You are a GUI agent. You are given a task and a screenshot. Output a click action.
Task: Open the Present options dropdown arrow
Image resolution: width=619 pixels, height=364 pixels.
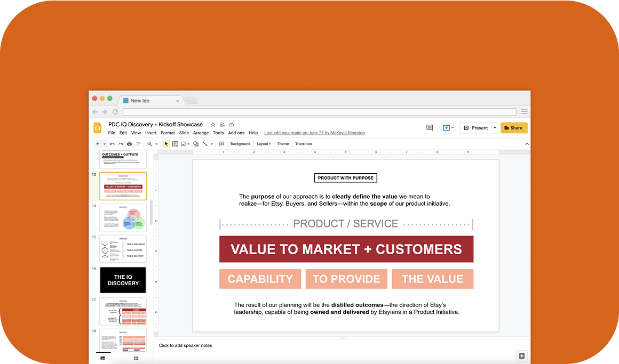pos(495,128)
